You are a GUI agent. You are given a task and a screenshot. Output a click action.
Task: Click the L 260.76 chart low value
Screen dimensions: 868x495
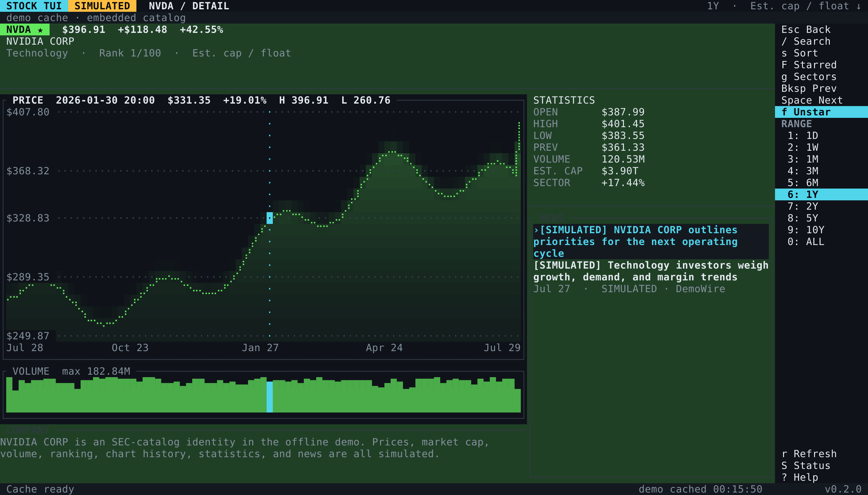(365, 100)
